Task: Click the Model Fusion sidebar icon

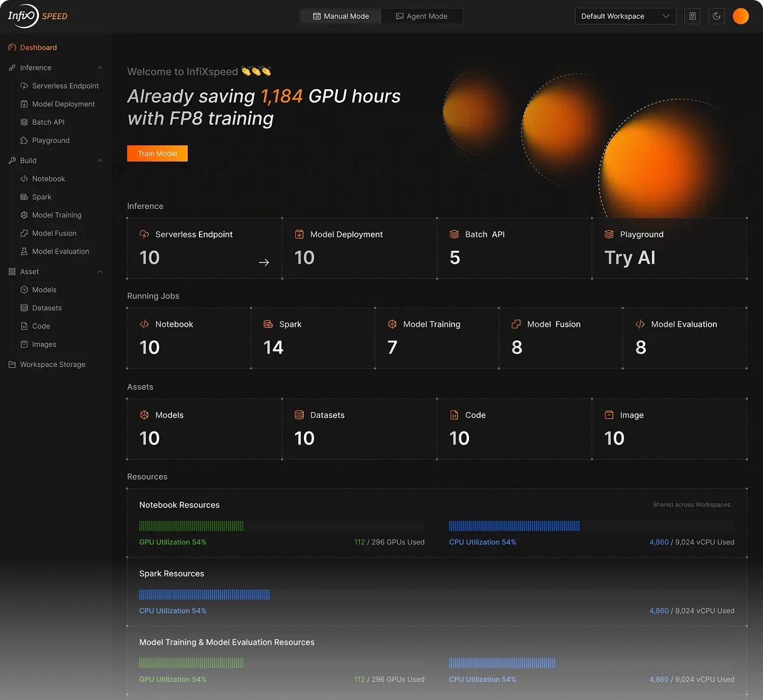Action: point(24,233)
